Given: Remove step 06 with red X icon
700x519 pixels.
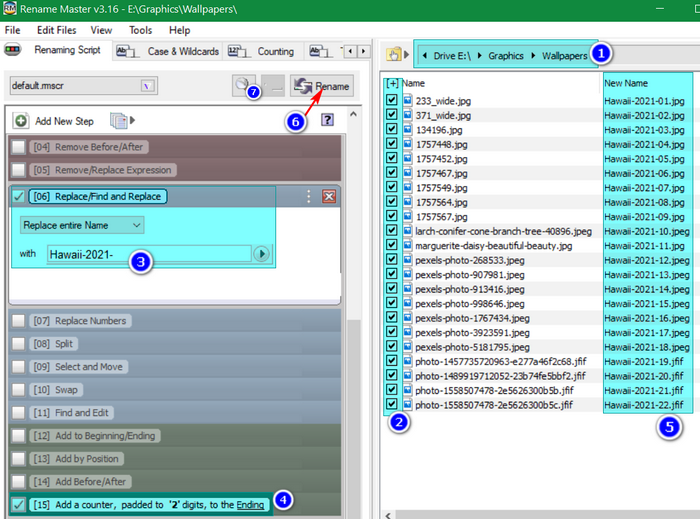Looking at the screenshot, I should [x=329, y=196].
